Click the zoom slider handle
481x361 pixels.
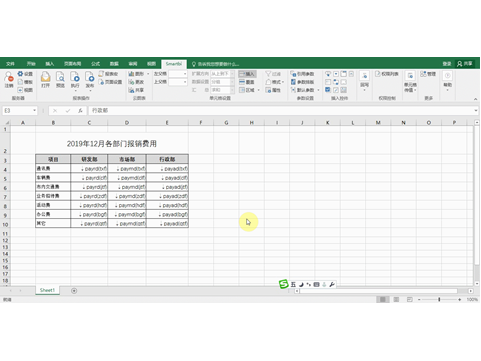point(439,300)
